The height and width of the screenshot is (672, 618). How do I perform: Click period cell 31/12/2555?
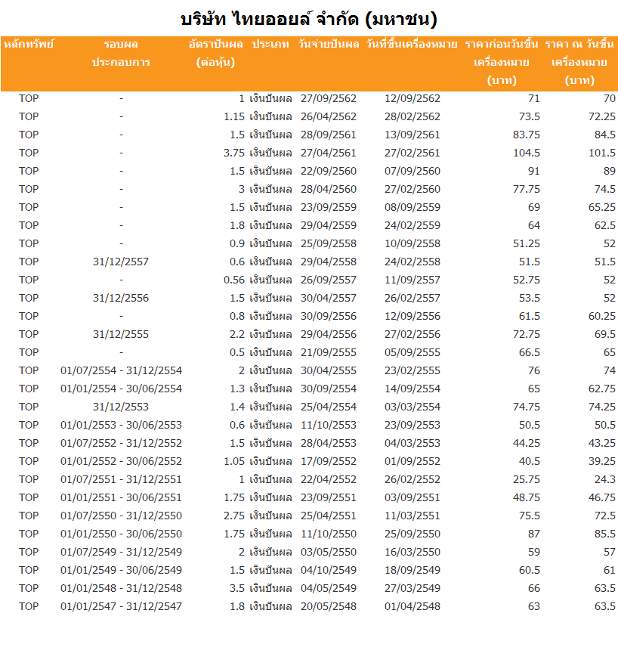coord(121,334)
